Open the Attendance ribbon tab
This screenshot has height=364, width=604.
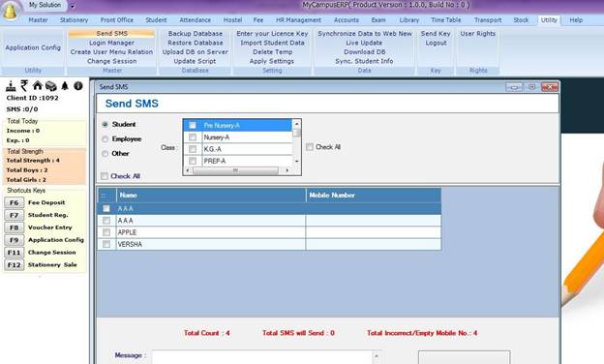pos(195,20)
